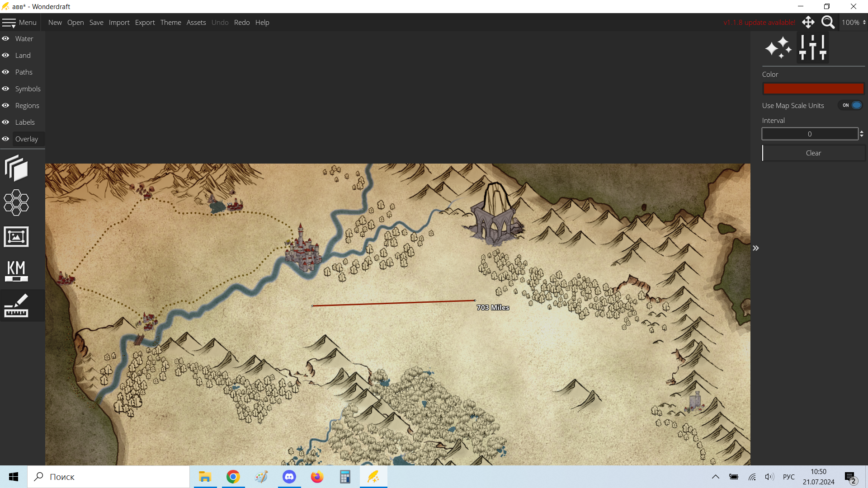The image size is (868, 488).
Task: Open the red Color swatch picker
Action: (x=813, y=89)
